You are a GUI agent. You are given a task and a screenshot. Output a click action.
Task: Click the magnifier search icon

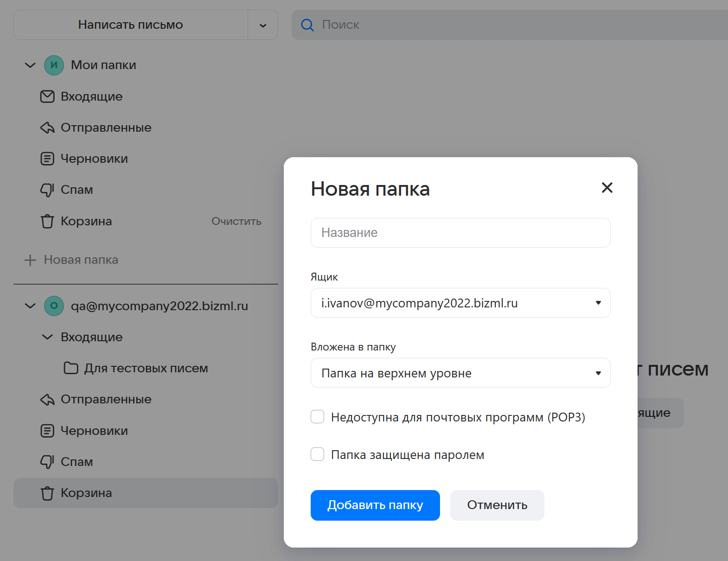coord(307,25)
